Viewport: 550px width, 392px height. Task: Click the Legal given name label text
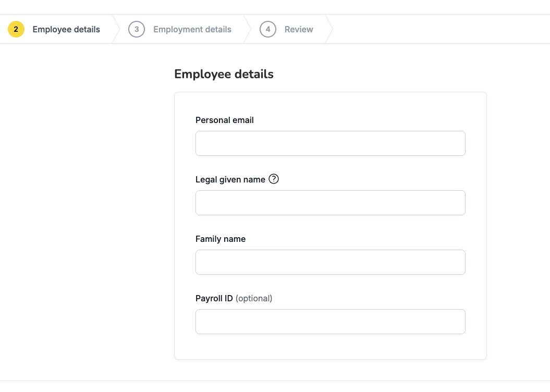[230, 179]
